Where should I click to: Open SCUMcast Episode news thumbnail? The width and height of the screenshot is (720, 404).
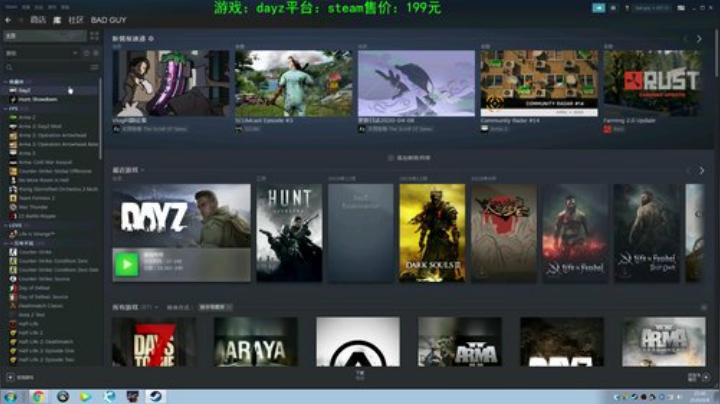pos(293,83)
